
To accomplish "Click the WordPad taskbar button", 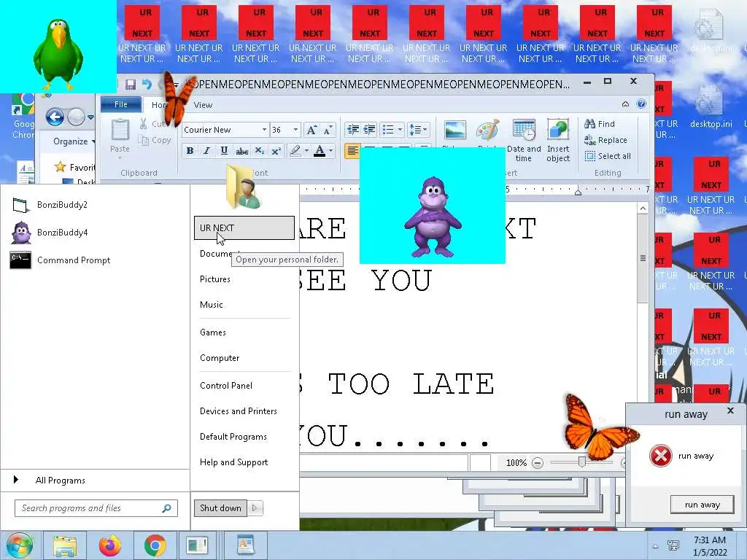I will pos(246,545).
